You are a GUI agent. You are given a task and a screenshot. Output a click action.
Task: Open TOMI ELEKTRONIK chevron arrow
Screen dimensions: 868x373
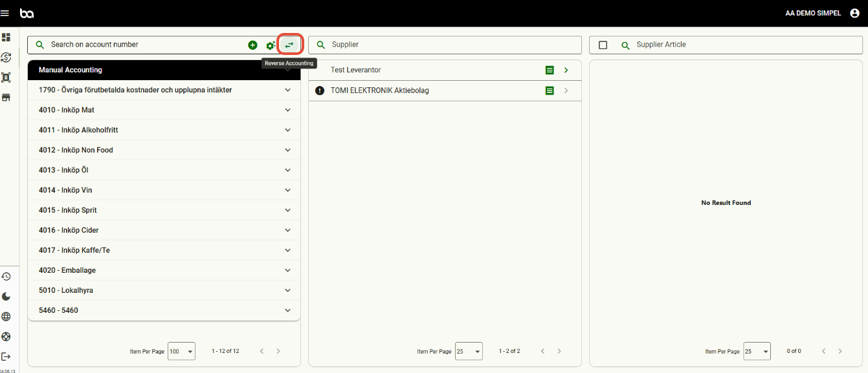click(566, 91)
